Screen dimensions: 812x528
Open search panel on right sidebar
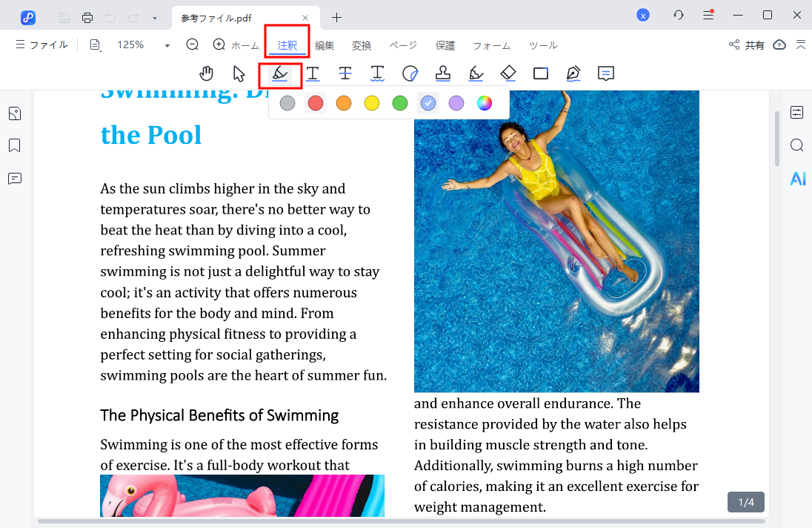point(797,145)
